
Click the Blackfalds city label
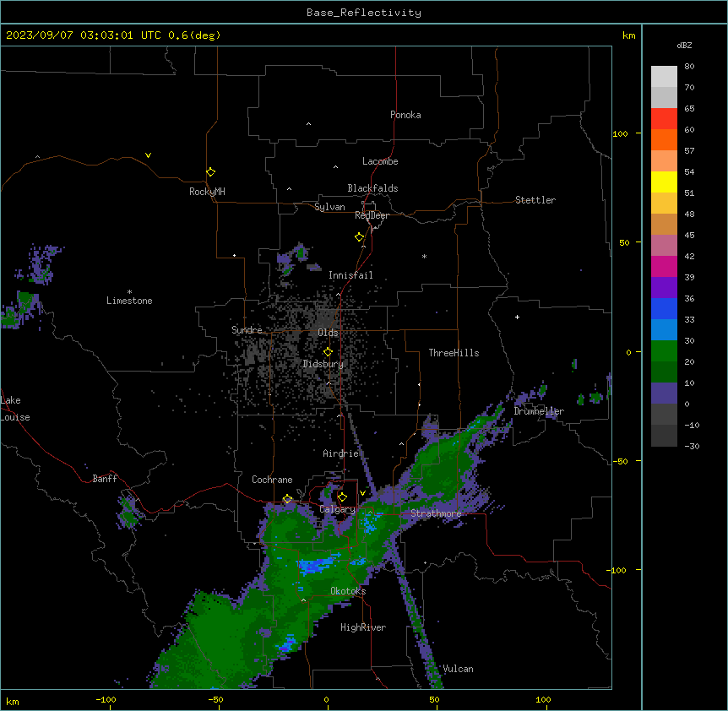(372, 188)
